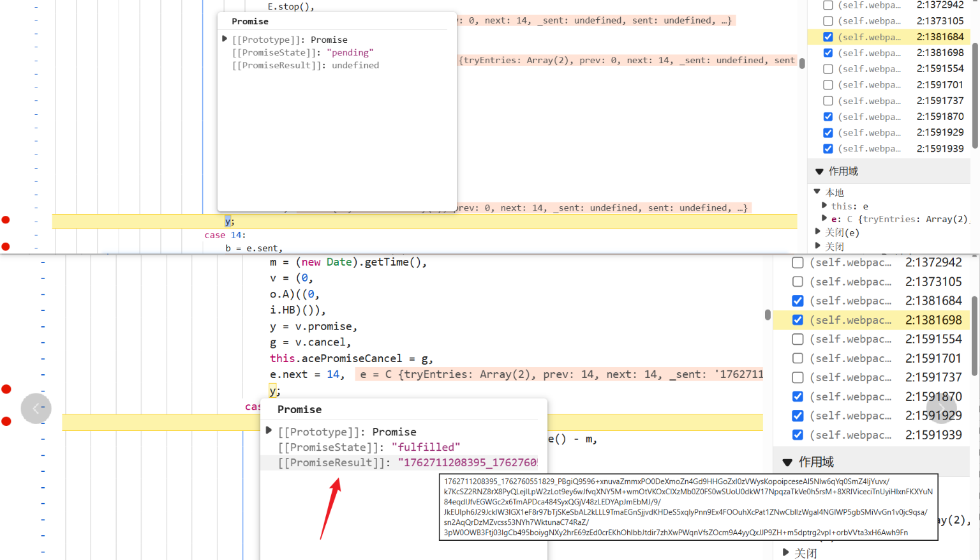Viewport: 980px width, 560px height.
Task: Go to the next image with right arrow
Action: point(941,409)
